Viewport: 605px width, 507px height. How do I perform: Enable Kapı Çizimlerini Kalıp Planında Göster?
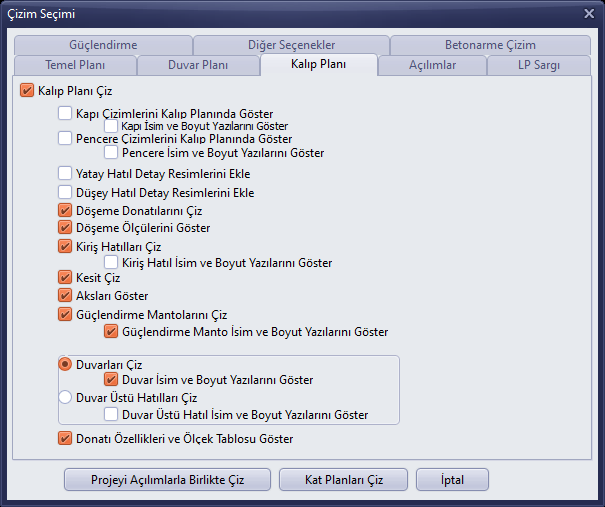pos(65,113)
